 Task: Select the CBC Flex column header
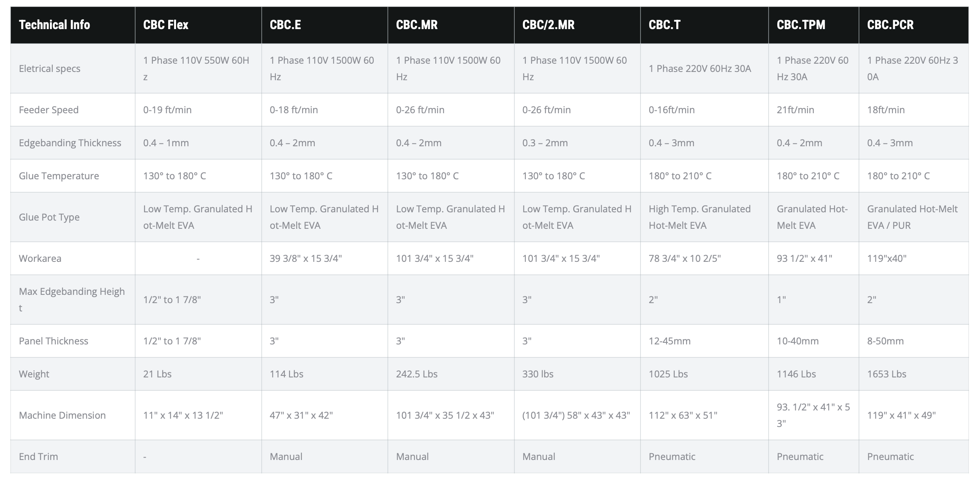pos(166,25)
